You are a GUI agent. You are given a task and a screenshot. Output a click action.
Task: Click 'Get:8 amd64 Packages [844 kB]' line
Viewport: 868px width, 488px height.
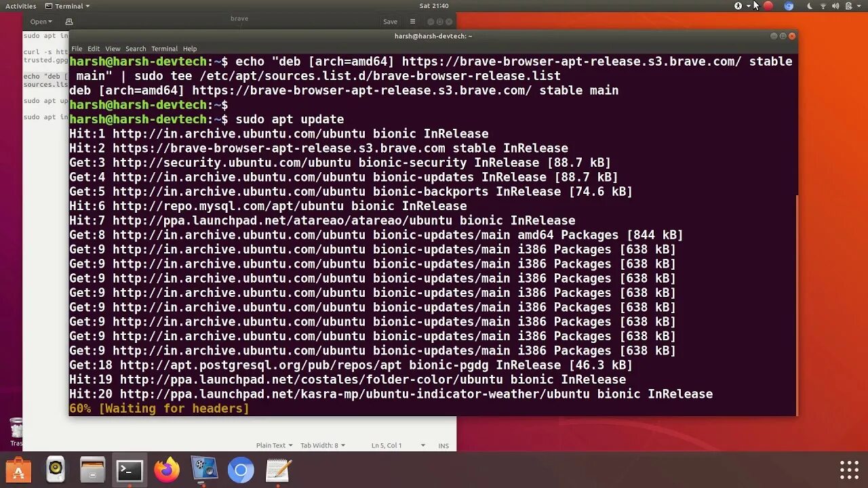(376, 235)
